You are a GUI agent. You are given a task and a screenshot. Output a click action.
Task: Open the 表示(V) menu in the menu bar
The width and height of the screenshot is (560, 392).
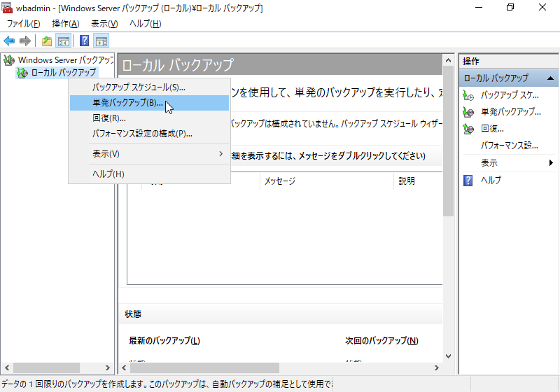click(104, 24)
